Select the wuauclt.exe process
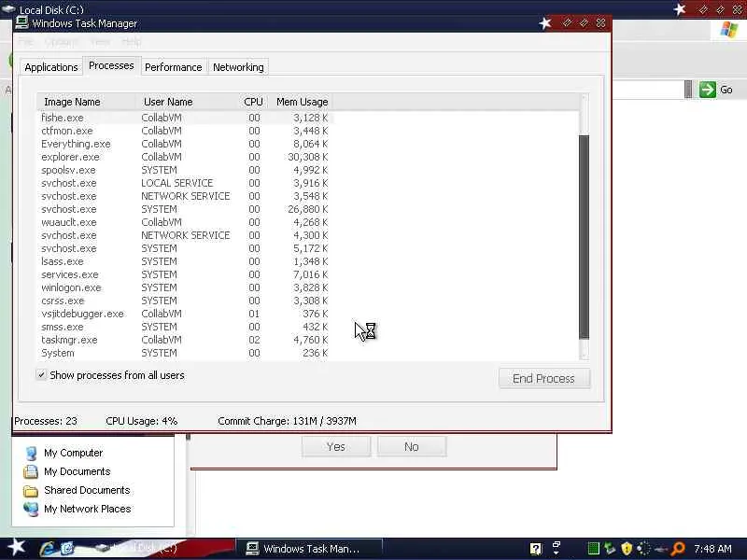The height and width of the screenshot is (560, 747). point(185,222)
